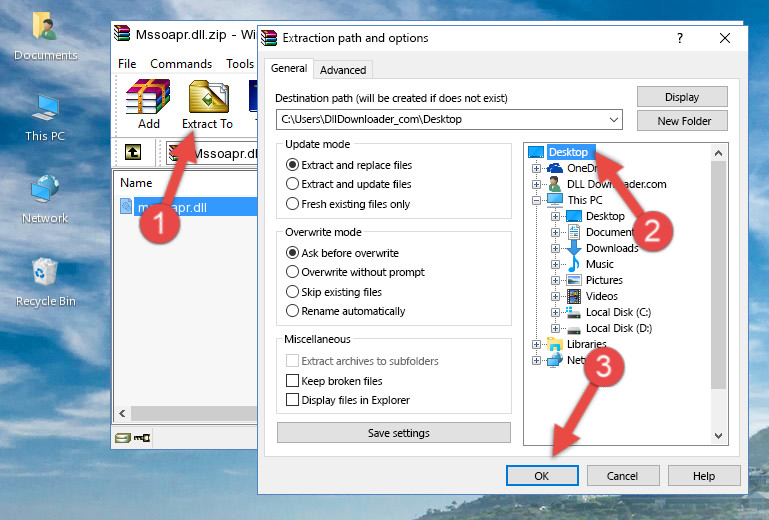Select Extract and replace files option

(x=349, y=165)
